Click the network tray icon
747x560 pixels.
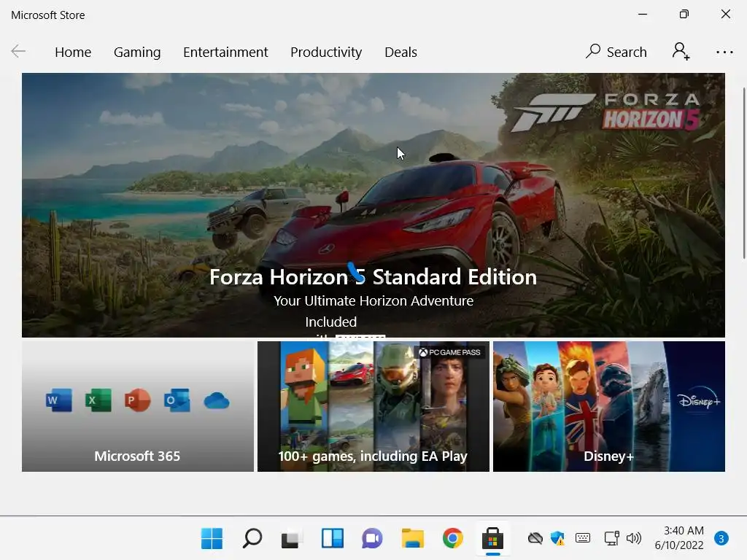[x=611, y=538]
